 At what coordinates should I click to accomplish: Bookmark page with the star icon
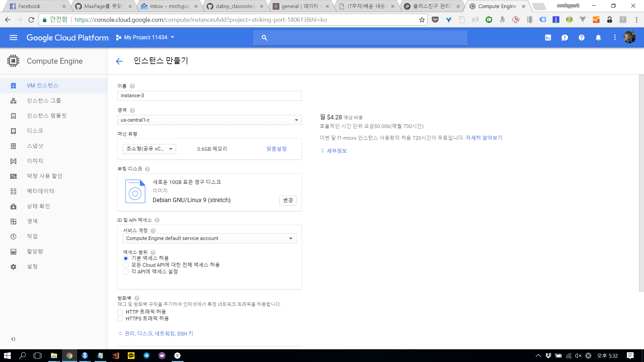(x=422, y=20)
